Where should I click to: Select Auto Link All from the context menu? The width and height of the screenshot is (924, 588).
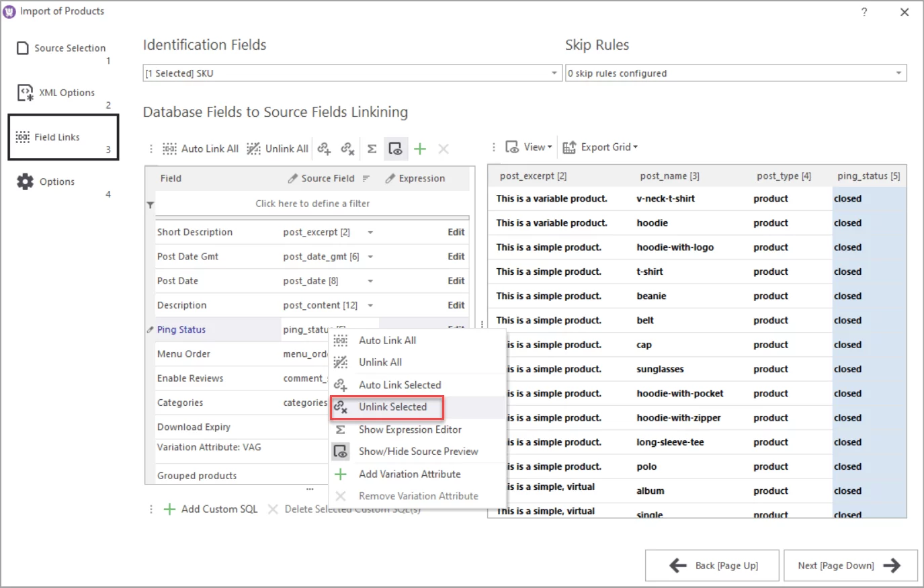[386, 340]
